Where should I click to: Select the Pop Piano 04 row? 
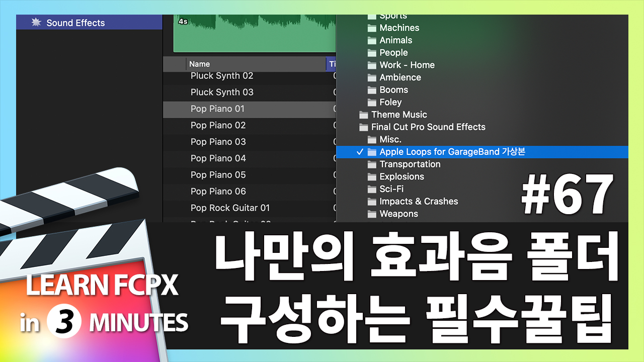pos(250,159)
